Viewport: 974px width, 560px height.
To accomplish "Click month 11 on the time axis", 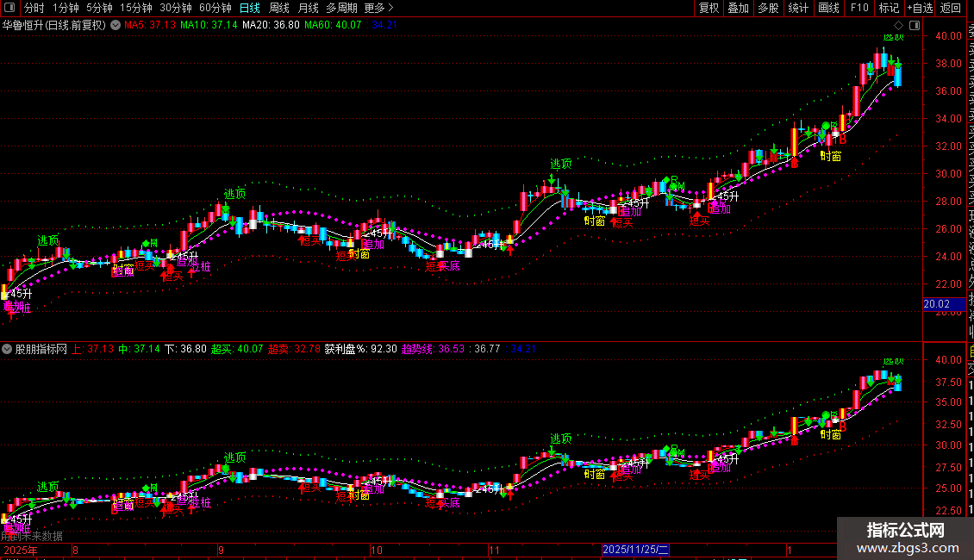I will point(494,550).
